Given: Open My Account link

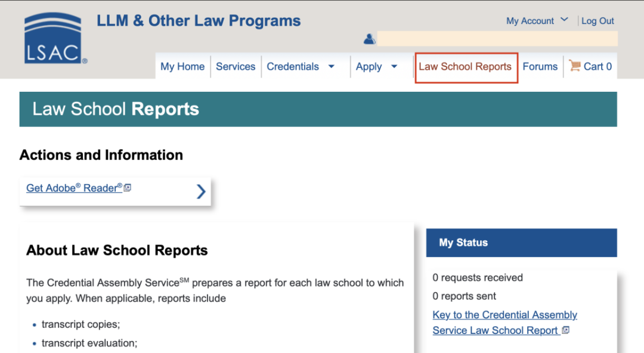Looking at the screenshot, I should (530, 21).
